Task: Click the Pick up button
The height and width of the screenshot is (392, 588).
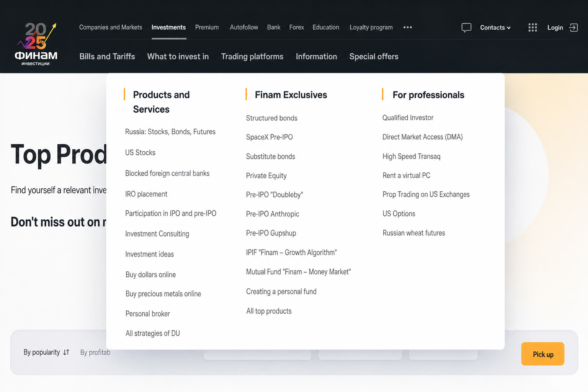Action: coord(543,354)
